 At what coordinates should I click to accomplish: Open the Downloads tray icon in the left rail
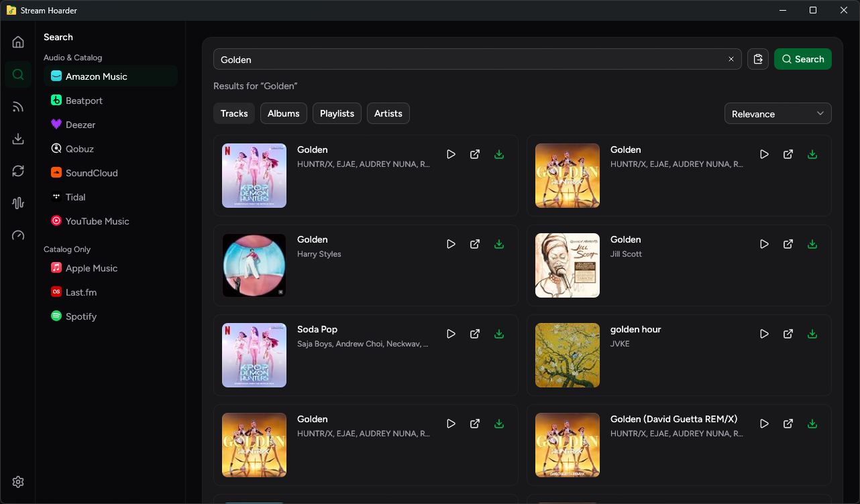pyautogui.click(x=18, y=139)
